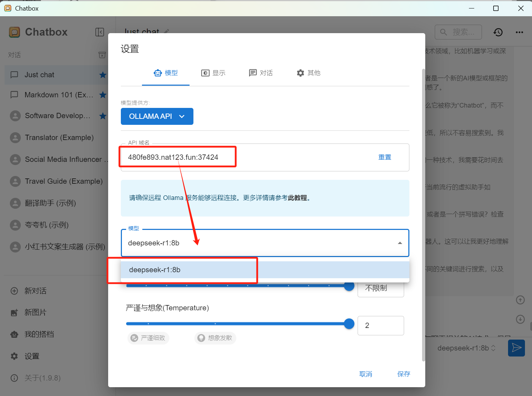Click the scroll-up arrow circle icon
This screenshot has height=396, width=532.
pyautogui.click(x=520, y=300)
